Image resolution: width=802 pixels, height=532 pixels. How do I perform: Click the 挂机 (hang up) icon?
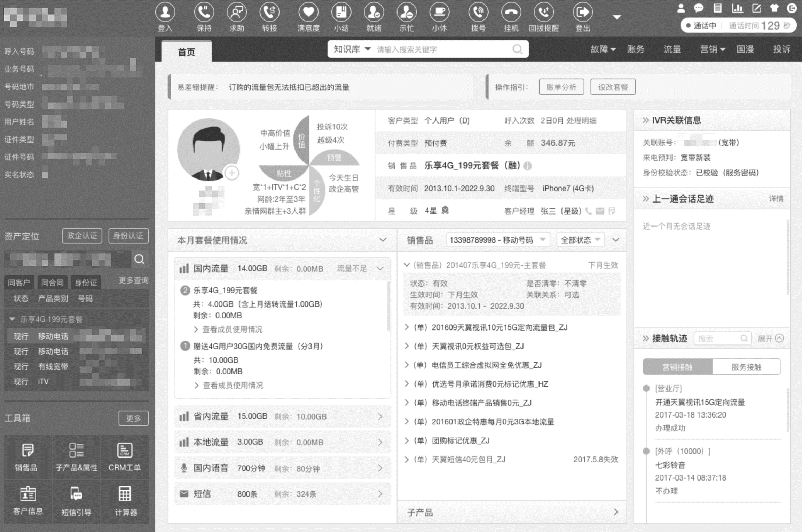click(511, 12)
